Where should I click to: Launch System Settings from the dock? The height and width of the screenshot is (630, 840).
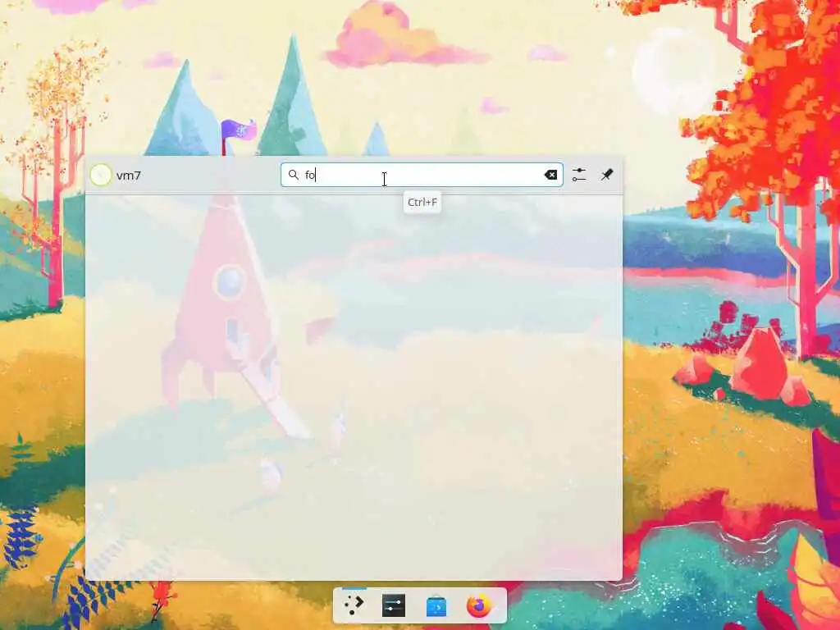pyautogui.click(x=394, y=606)
